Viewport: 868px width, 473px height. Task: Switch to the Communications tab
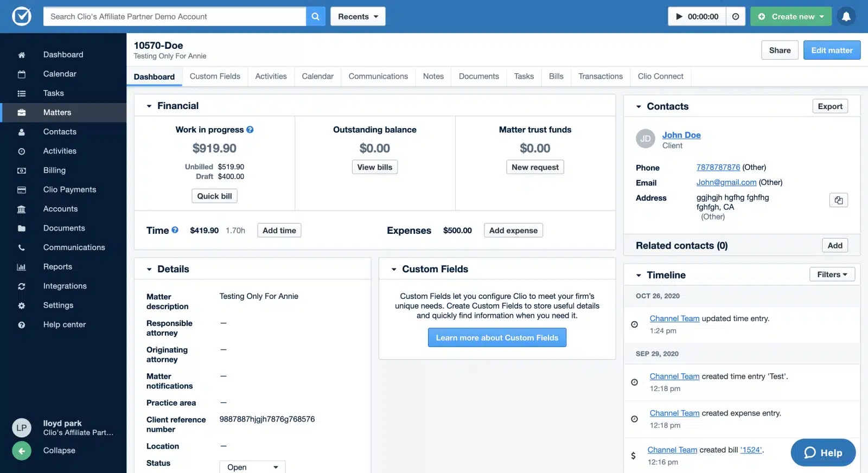click(378, 76)
